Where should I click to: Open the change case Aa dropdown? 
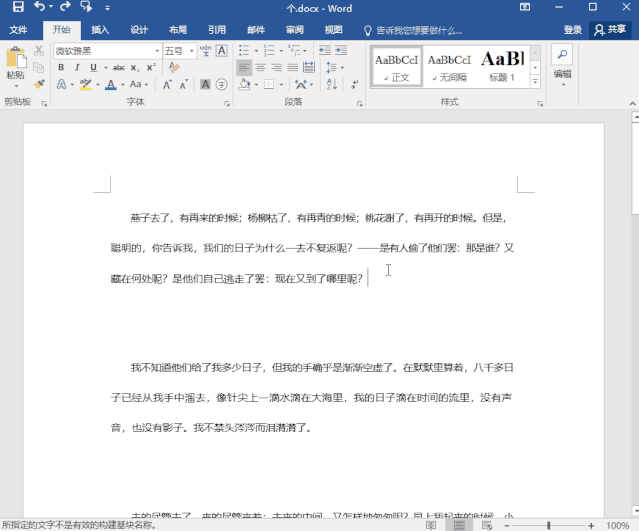pos(139,84)
